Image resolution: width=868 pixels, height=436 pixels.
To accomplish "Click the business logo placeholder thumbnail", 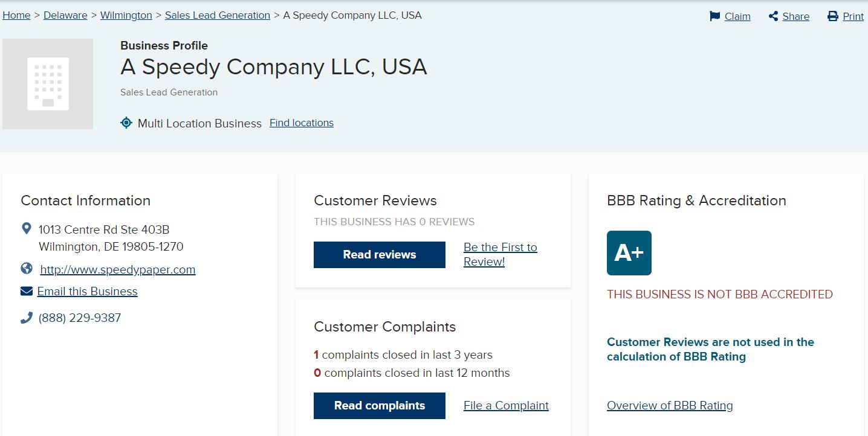I will click(x=48, y=84).
